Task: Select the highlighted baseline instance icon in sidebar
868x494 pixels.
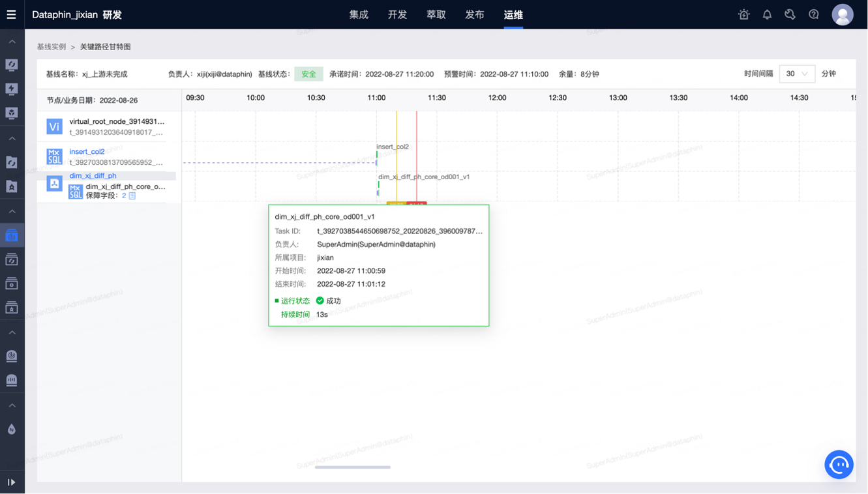Action: [x=12, y=235]
